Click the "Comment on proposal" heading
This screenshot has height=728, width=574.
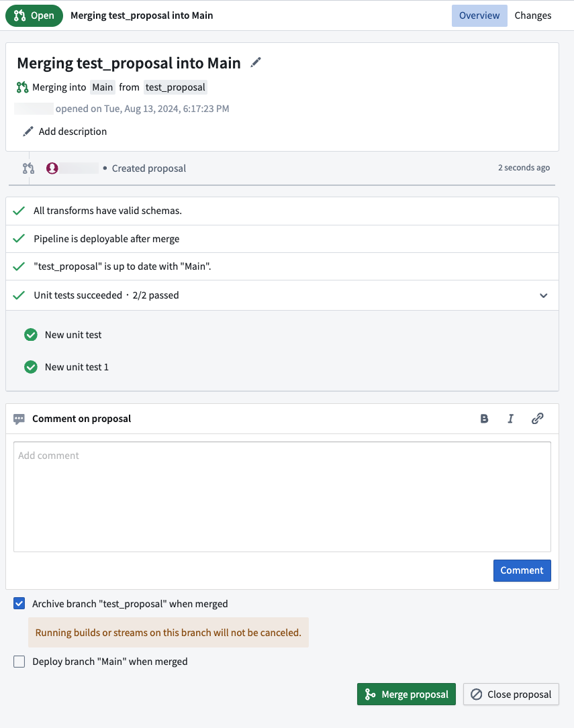pos(82,419)
